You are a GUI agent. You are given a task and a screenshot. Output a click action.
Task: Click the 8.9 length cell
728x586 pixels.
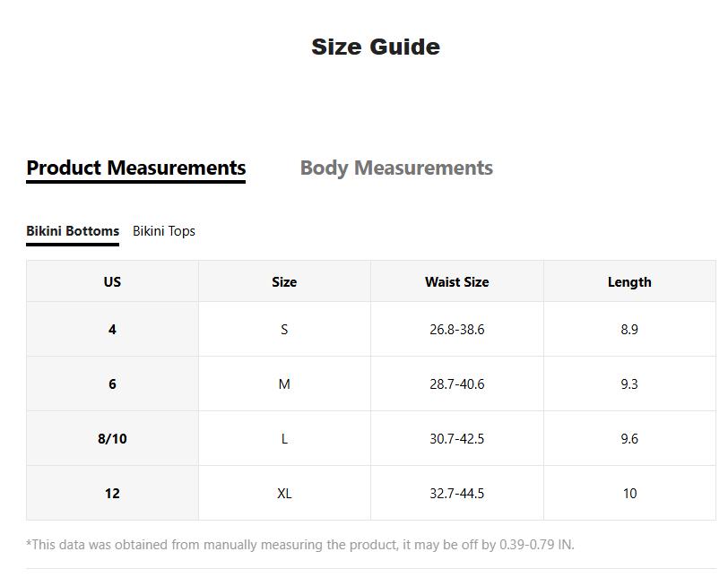[x=629, y=330]
